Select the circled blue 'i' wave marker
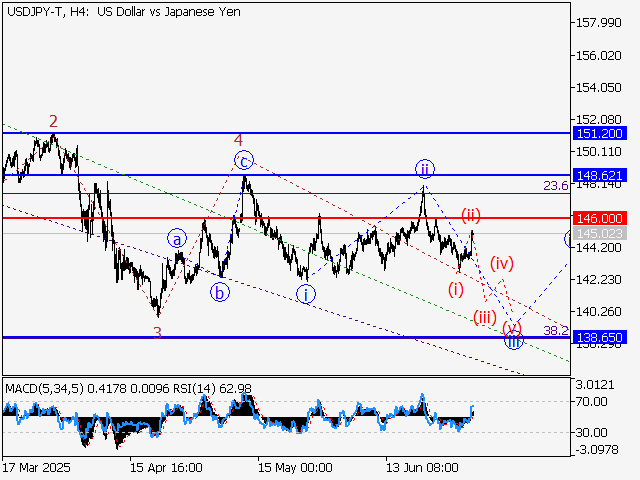 pos(306,293)
